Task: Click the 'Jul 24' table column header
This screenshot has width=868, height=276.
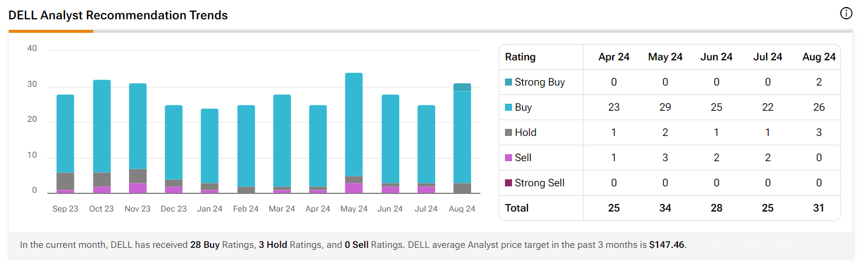Action: [x=768, y=57]
